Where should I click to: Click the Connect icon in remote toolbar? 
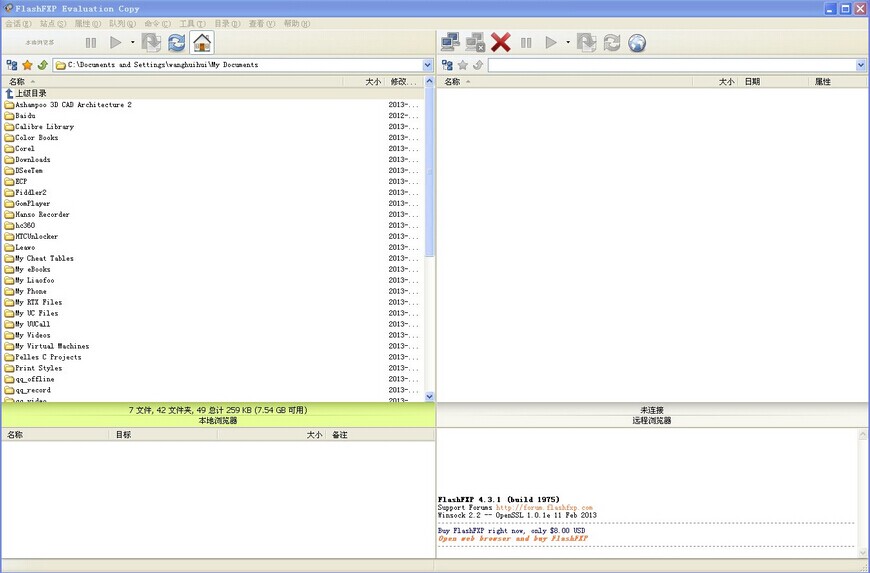point(450,43)
